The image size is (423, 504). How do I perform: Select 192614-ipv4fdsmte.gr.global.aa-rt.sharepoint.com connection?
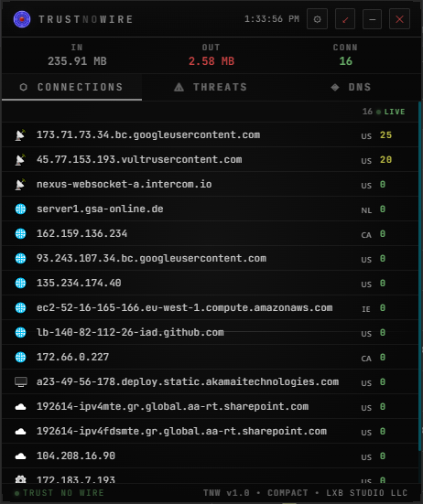coord(210,432)
